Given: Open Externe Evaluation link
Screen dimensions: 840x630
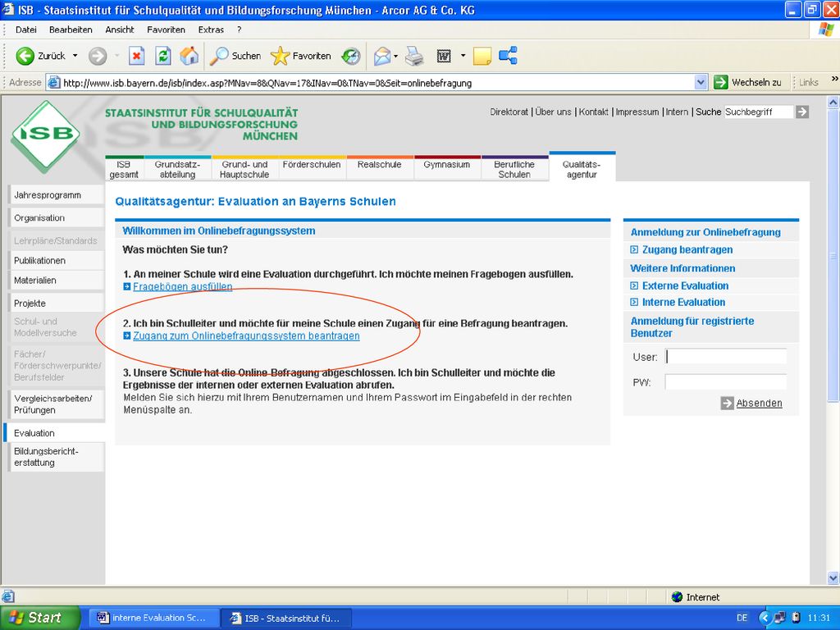Looking at the screenshot, I should click(x=685, y=285).
